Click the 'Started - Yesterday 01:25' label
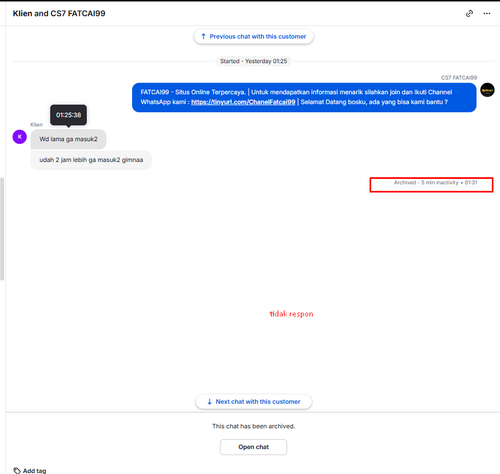Image resolution: width=500 pixels, height=474 pixels. click(x=253, y=61)
